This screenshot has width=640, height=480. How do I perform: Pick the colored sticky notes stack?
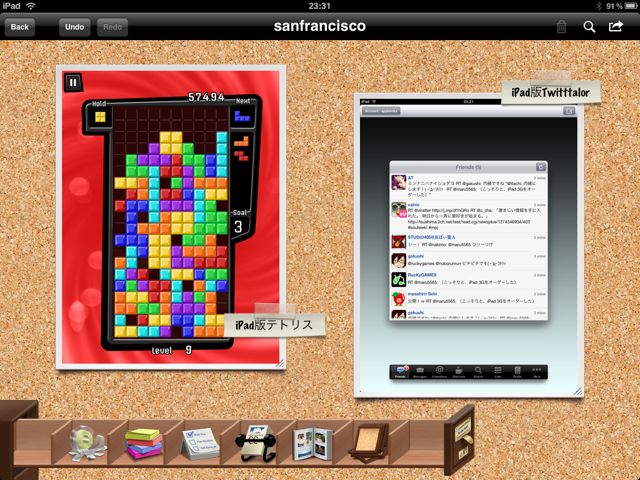[143, 443]
